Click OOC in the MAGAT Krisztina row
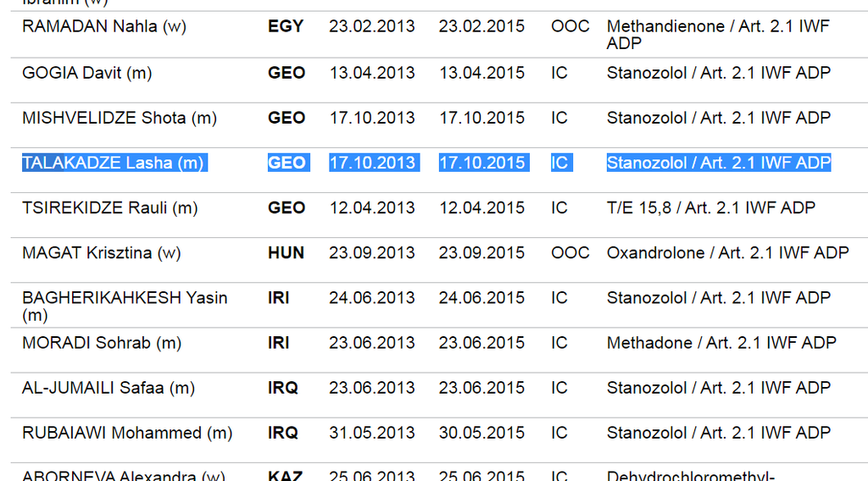 [x=570, y=252]
